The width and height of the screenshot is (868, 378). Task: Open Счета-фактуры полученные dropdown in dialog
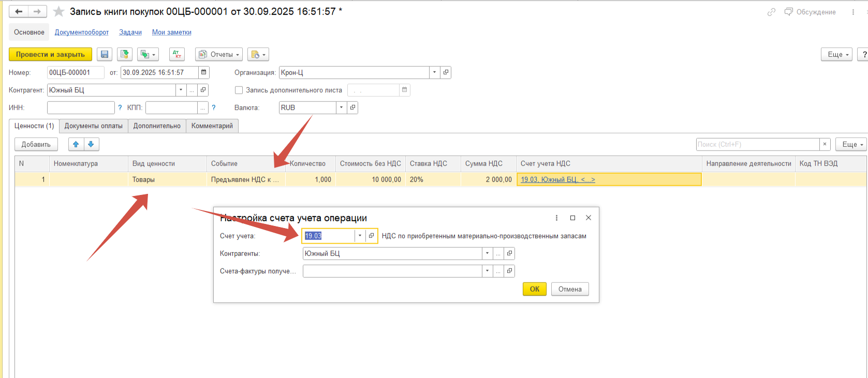pos(487,271)
